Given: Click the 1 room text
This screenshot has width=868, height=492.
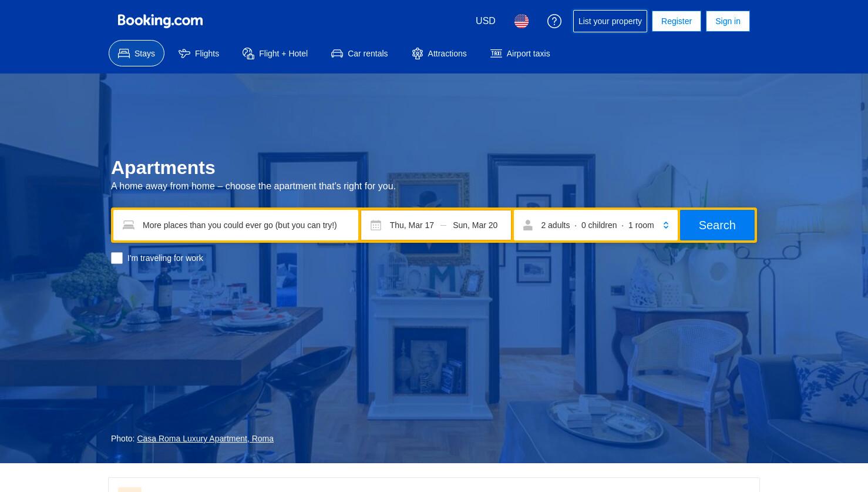Looking at the screenshot, I should [641, 225].
